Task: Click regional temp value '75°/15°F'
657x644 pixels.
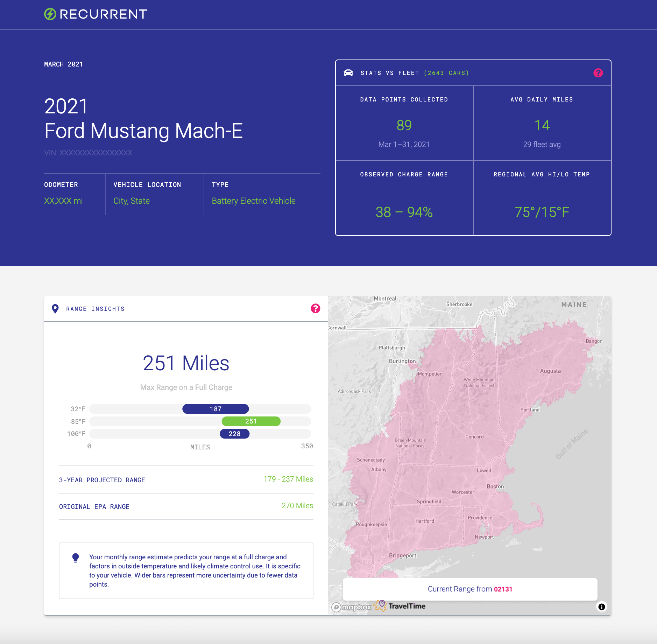Action: (x=542, y=212)
